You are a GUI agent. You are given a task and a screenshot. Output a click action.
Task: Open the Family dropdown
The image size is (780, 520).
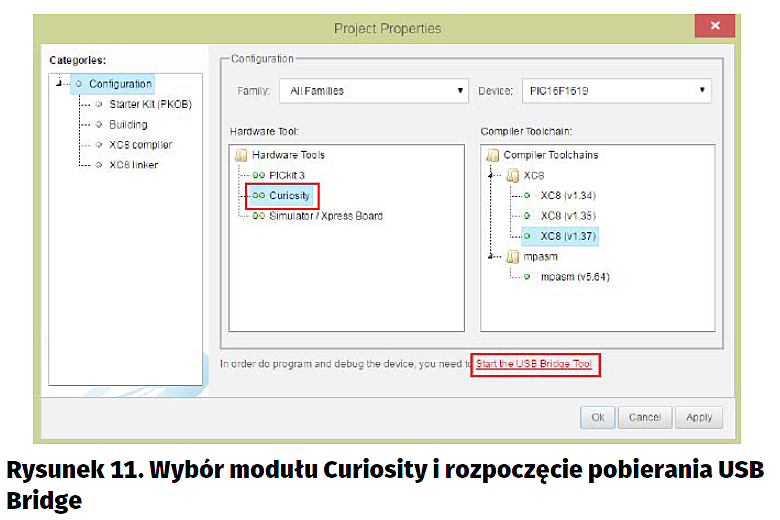click(x=373, y=91)
